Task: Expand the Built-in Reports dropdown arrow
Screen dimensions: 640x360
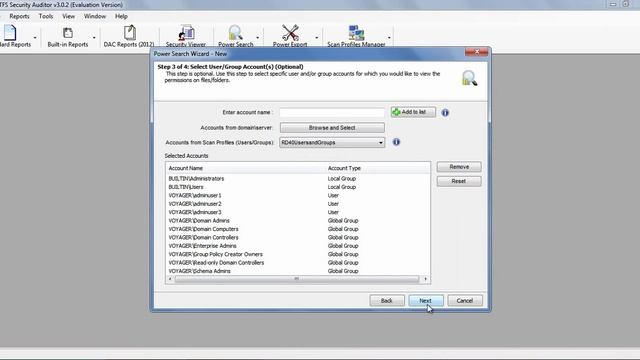Action: click(94, 38)
